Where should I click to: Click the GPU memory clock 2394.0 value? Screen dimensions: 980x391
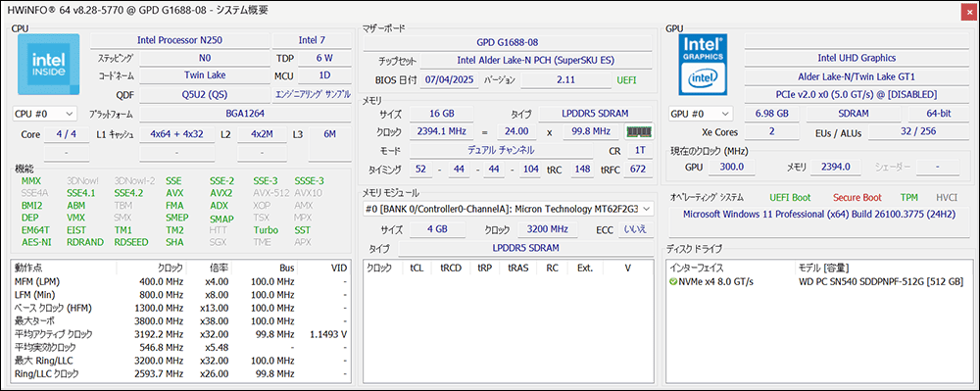pyautogui.click(x=836, y=168)
